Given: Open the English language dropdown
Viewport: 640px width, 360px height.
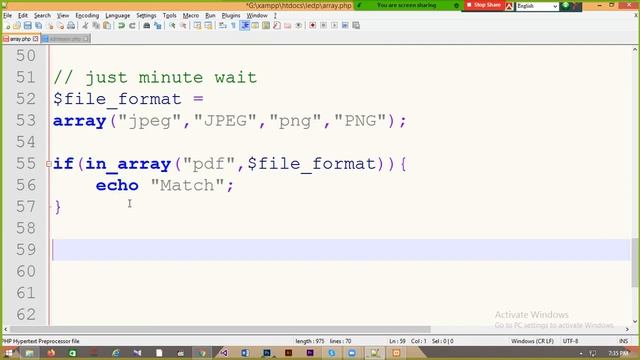Looking at the screenshot, I should (537, 6).
